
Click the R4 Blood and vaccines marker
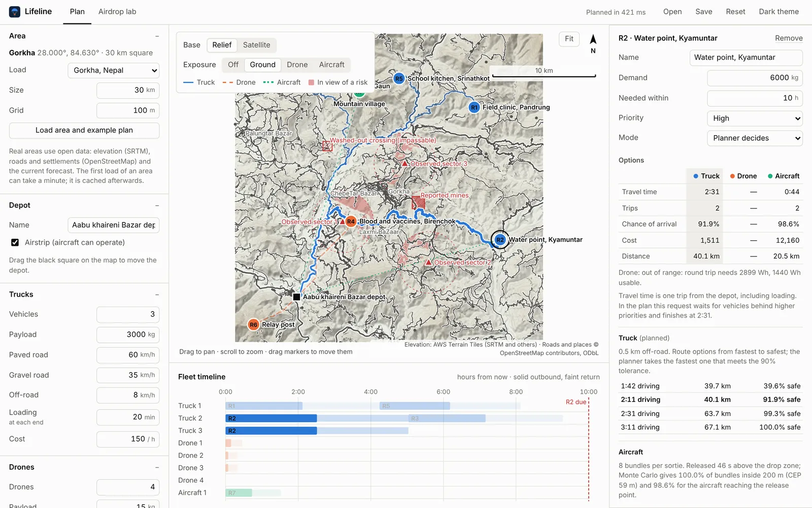351,221
